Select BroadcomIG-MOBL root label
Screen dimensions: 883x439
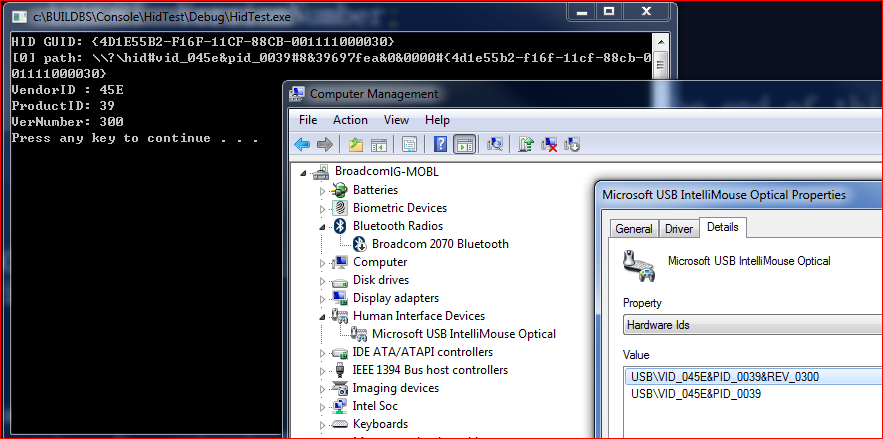click(x=386, y=172)
